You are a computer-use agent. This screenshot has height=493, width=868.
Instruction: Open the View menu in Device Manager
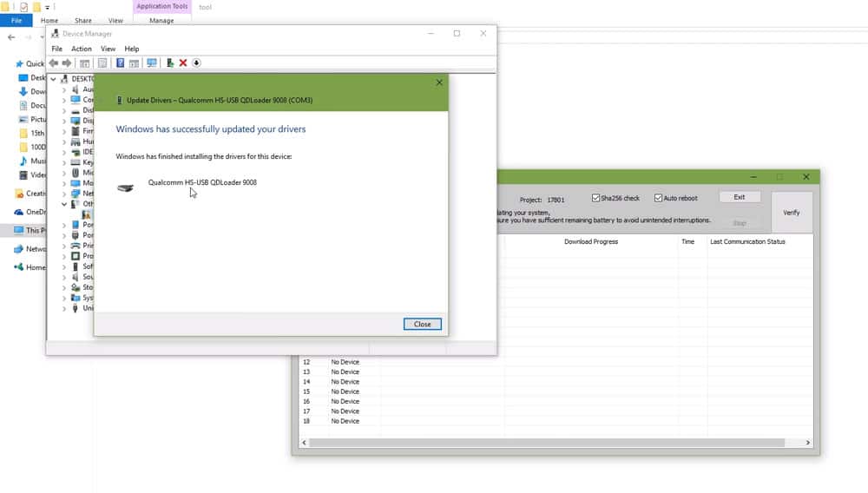(108, 49)
